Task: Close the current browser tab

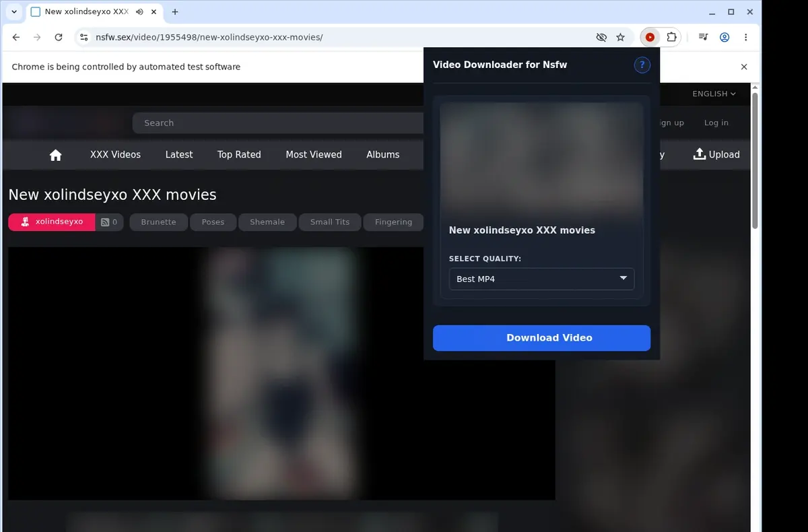Action: click(154, 12)
